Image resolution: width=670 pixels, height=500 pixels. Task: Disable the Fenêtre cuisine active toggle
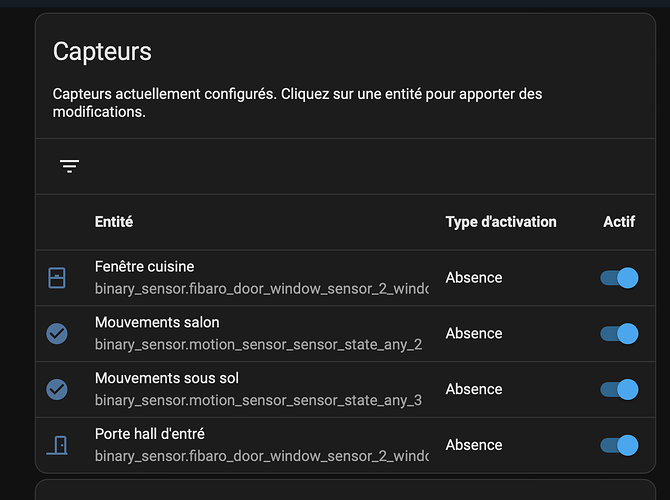coord(619,278)
